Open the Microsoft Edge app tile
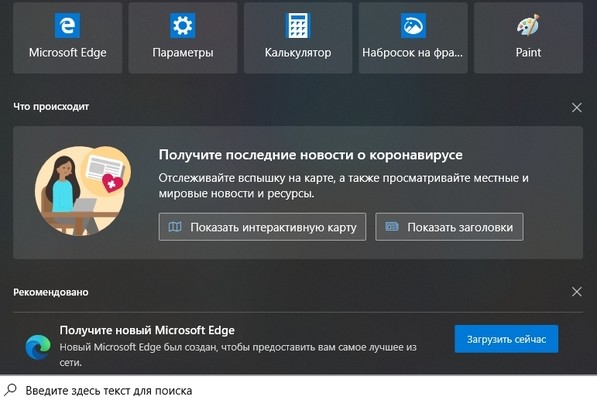This screenshot has height=400, width=597. pos(67,38)
